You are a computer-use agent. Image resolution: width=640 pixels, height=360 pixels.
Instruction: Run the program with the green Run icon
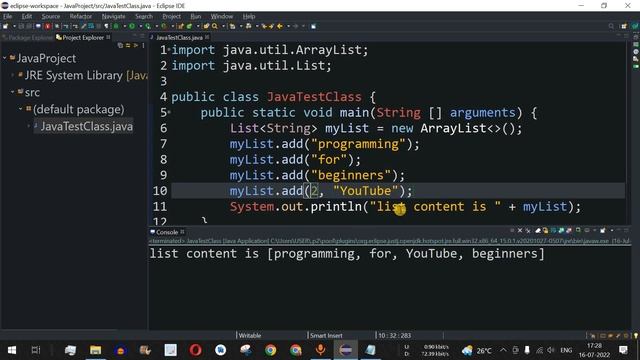(132, 26)
